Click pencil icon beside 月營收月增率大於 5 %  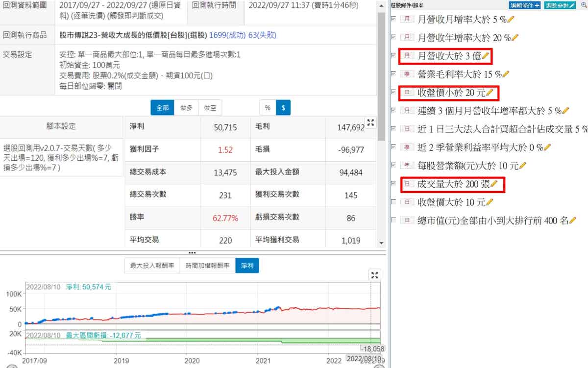tap(511, 20)
